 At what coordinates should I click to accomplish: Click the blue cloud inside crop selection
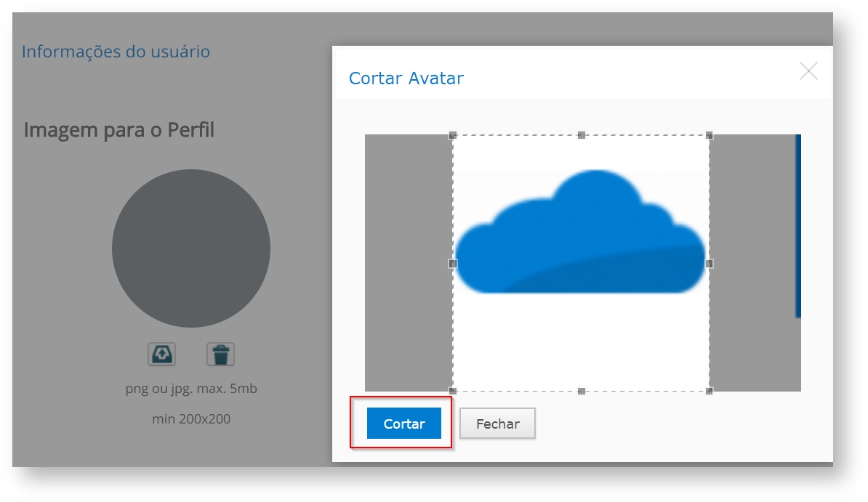580,240
